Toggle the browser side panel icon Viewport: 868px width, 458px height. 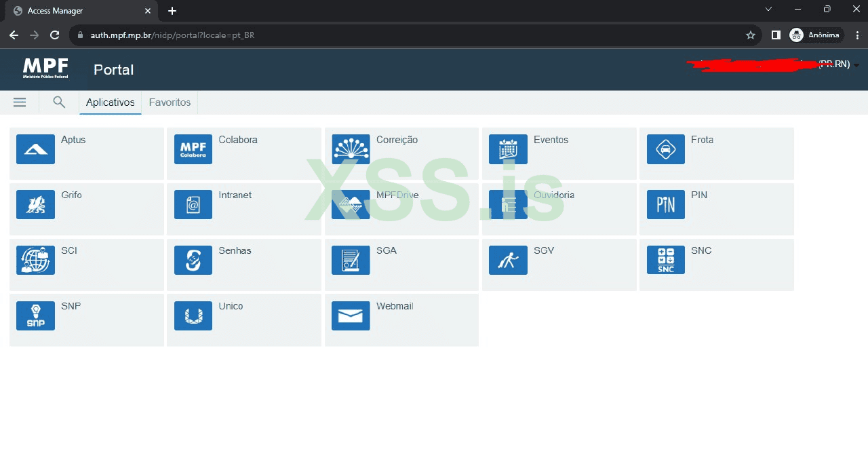pyautogui.click(x=776, y=35)
